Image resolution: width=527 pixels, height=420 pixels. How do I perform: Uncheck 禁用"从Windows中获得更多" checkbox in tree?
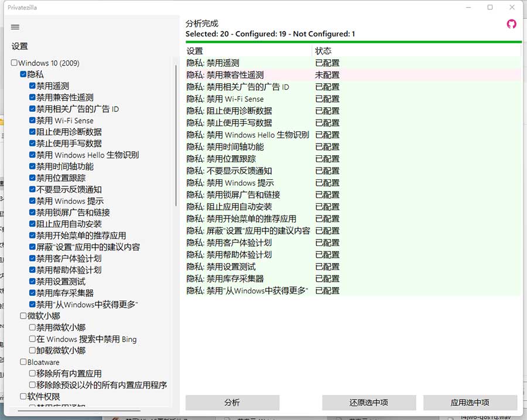32,304
